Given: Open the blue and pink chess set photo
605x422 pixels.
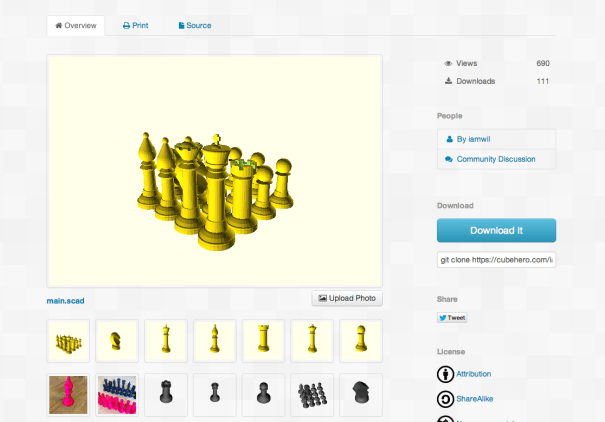Looking at the screenshot, I should pos(117,395).
